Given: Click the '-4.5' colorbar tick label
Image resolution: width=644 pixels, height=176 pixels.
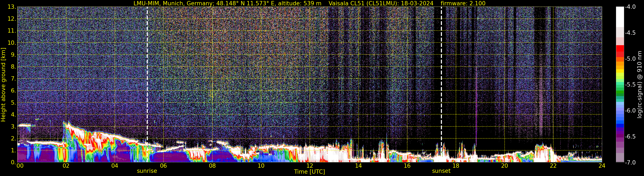Looking at the screenshot, I should 630,33.
